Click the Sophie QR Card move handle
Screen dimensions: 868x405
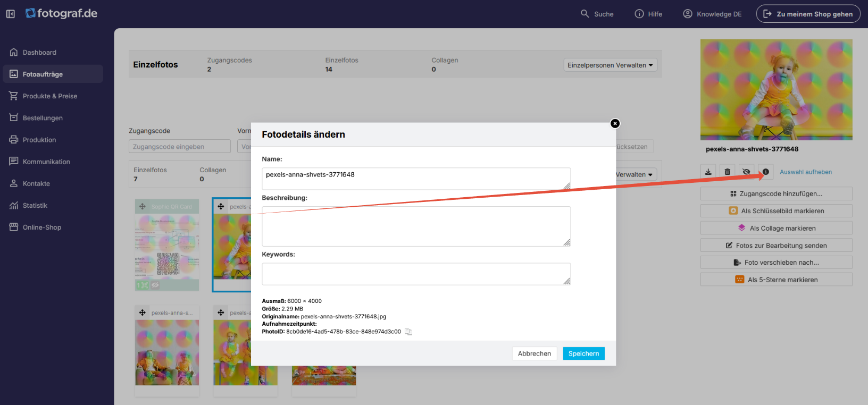coord(143,206)
